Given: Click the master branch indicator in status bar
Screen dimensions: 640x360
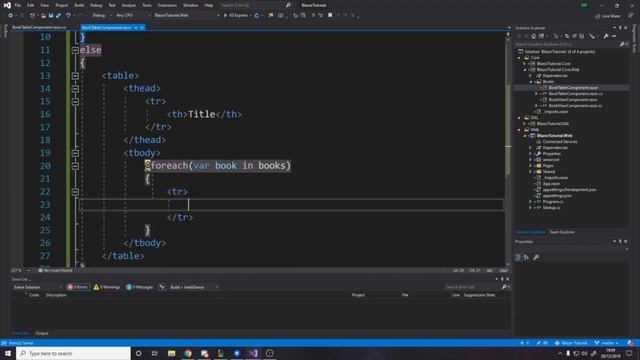Looking at the screenshot, I should coord(606,343).
